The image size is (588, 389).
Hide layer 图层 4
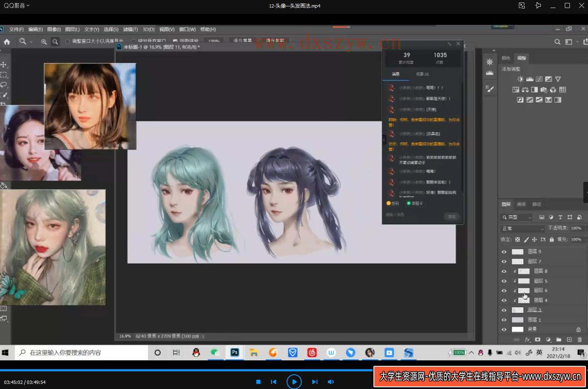[504, 300]
